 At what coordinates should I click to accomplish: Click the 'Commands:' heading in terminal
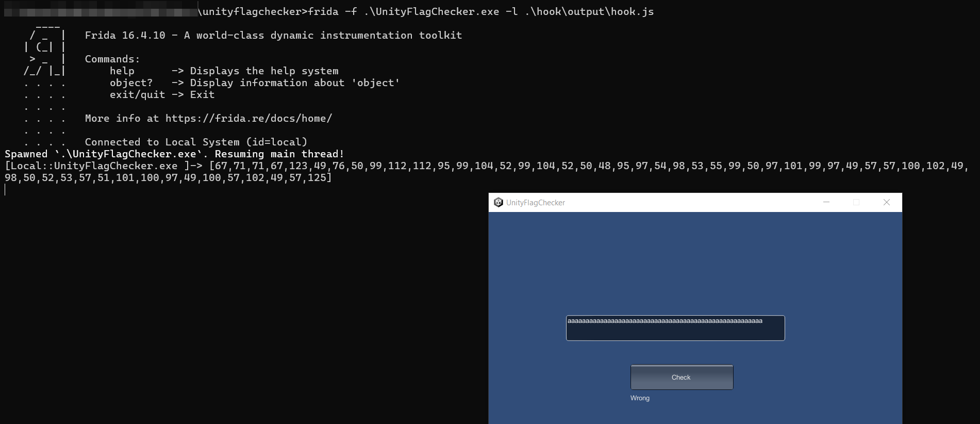112,59
